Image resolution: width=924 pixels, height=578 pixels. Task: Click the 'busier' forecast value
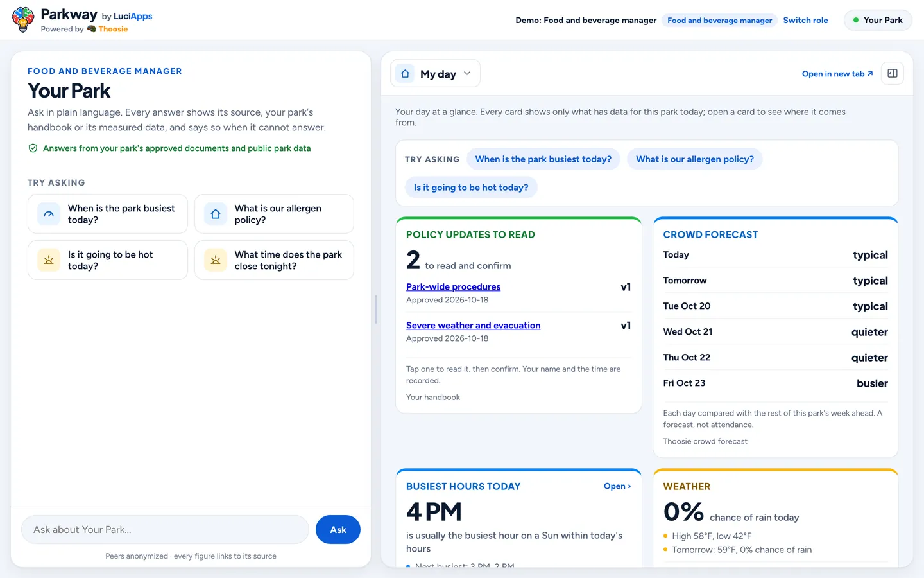tap(872, 383)
